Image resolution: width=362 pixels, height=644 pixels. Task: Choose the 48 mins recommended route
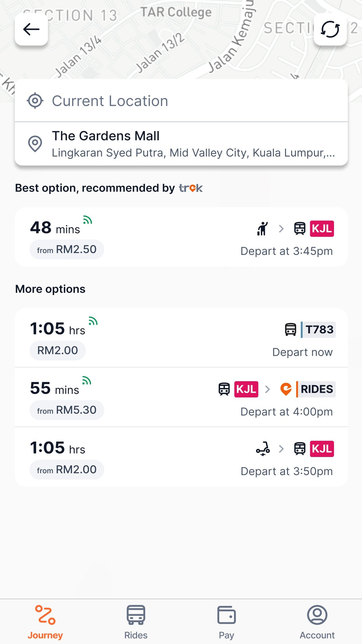click(x=181, y=237)
